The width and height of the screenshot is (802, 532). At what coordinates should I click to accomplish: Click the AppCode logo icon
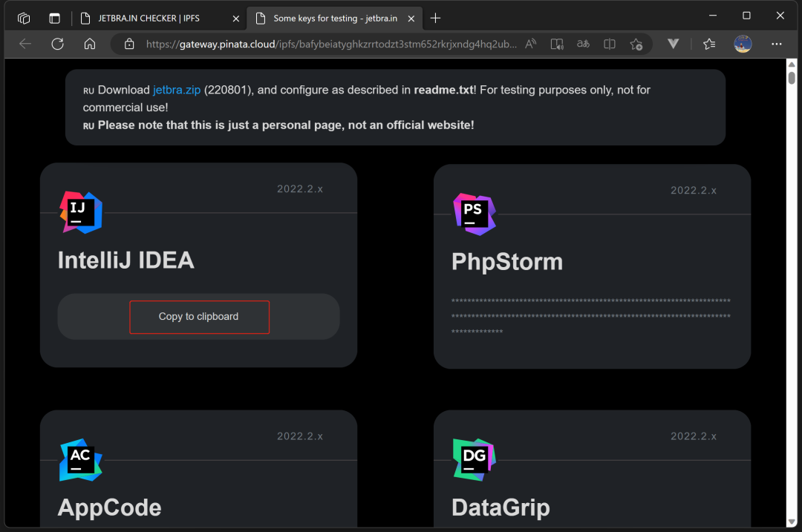click(81, 460)
